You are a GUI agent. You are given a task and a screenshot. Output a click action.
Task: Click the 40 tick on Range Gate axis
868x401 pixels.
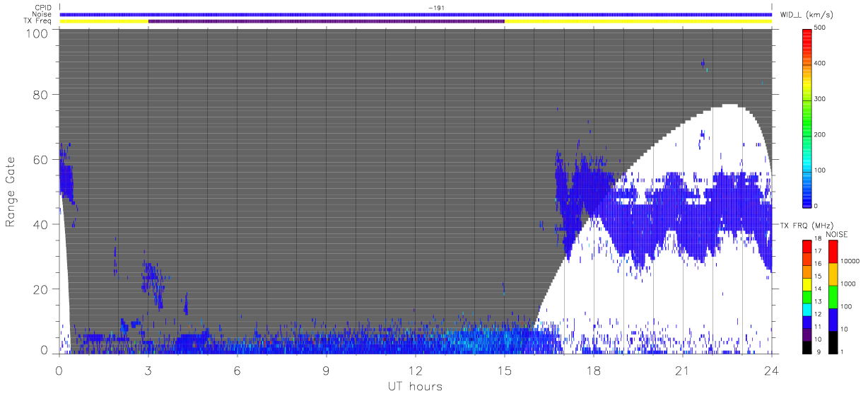[42, 224]
